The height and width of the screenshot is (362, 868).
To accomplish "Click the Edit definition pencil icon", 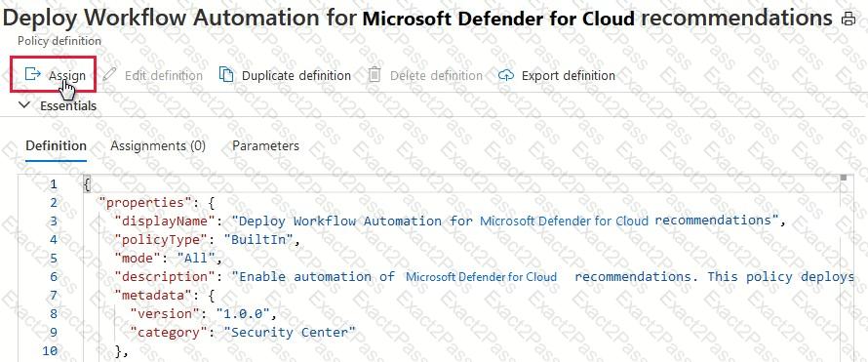I will (109, 75).
